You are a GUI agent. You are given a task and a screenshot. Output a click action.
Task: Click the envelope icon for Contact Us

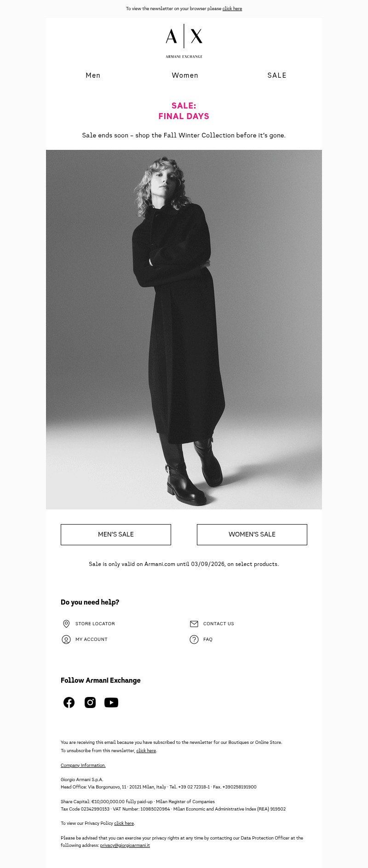coord(194,624)
